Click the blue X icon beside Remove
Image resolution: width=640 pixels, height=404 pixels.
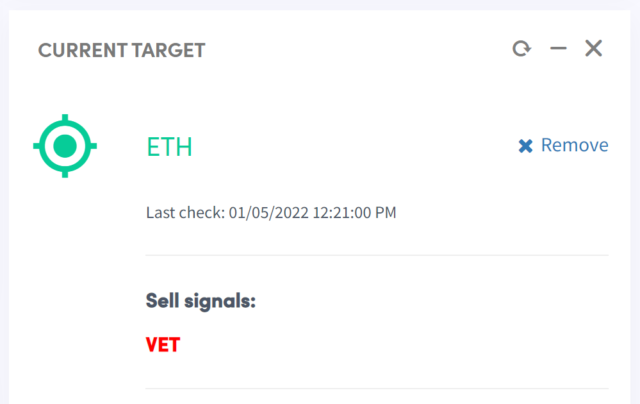pos(526,146)
